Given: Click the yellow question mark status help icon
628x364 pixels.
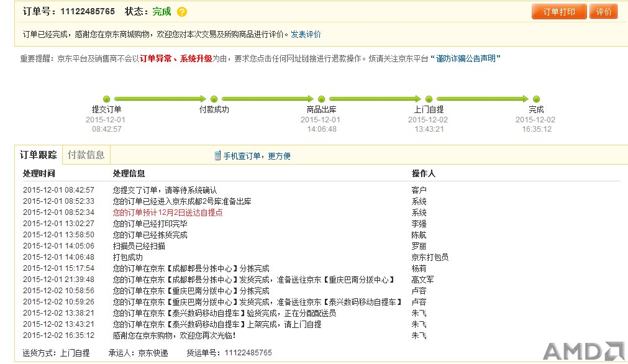Looking at the screenshot, I should tap(182, 12).
